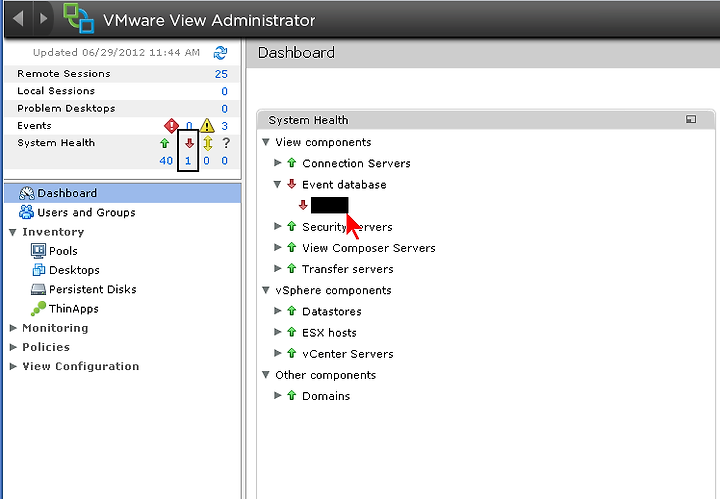Click ESX hosts green status arrow
Viewport: 720px width, 499px height.
(x=292, y=332)
